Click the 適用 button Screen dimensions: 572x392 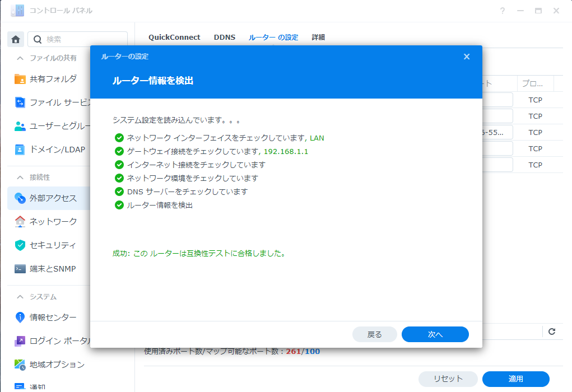[516, 379]
